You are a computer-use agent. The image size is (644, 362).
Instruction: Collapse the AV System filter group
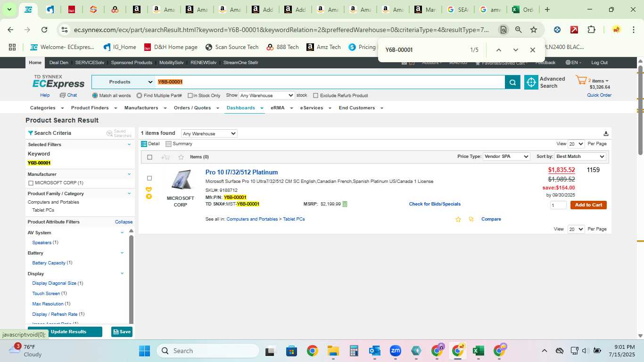(122, 232)
